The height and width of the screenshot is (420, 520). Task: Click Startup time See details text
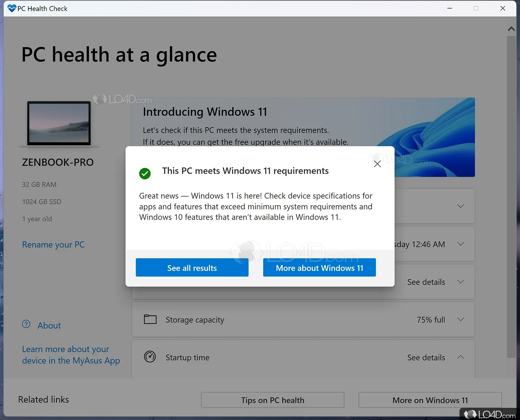coord(426,358)
